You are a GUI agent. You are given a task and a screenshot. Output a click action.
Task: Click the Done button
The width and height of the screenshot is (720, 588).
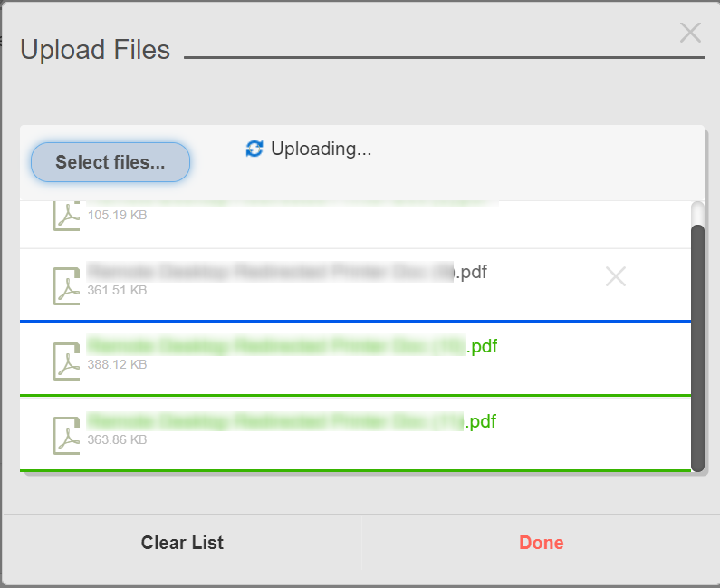[541, 543]
